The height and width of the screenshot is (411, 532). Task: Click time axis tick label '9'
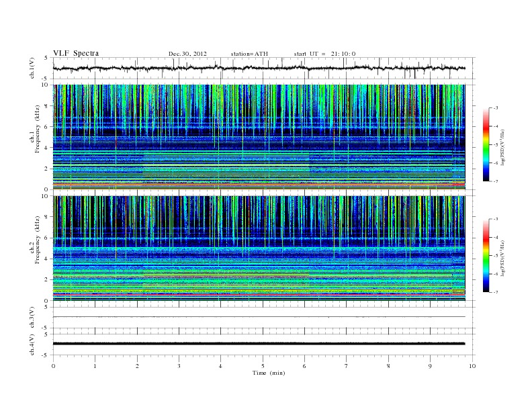pyautogui.click(x=430, y=366)
